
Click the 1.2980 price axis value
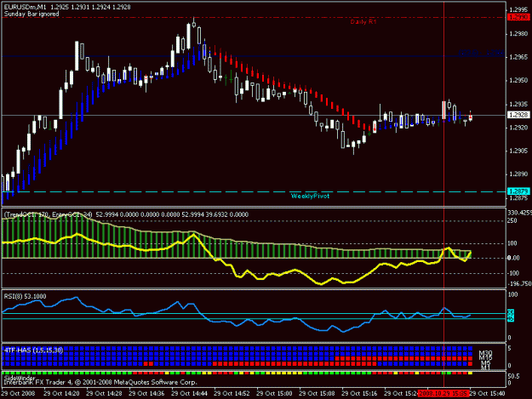[x=518, y=33]
